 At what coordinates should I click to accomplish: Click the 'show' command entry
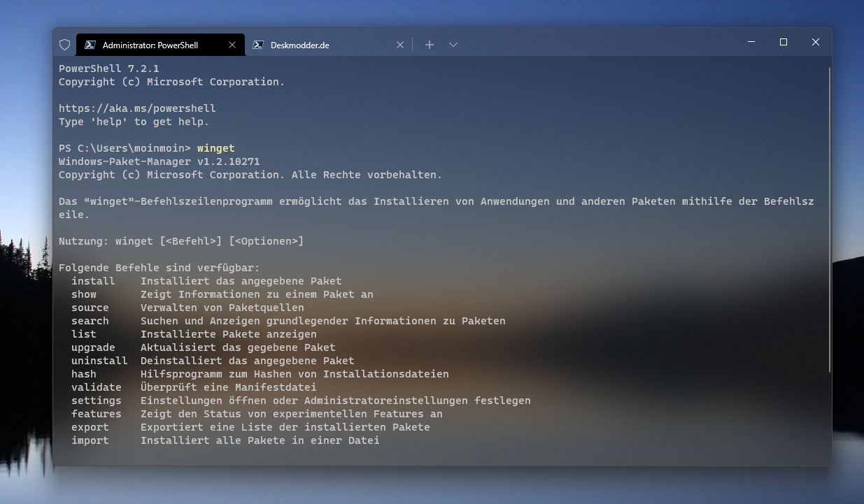84,295
